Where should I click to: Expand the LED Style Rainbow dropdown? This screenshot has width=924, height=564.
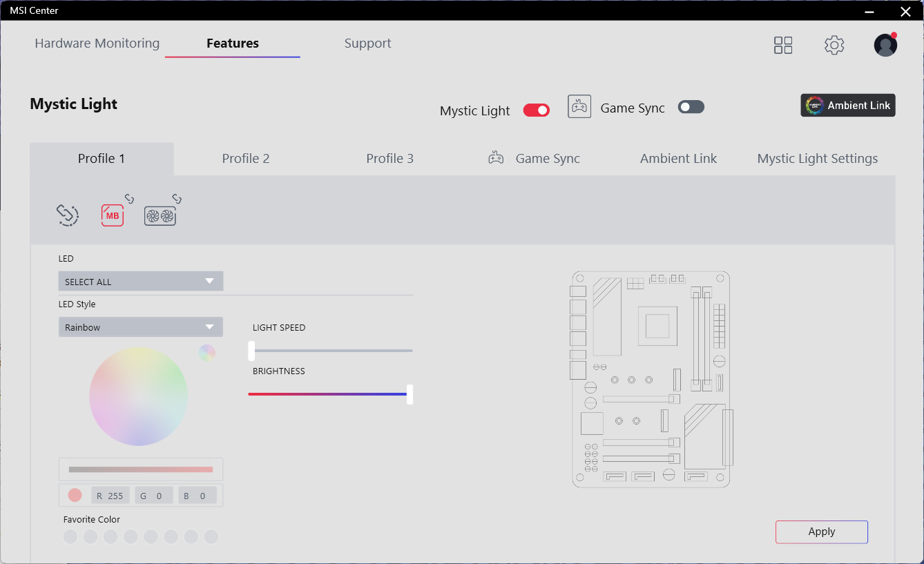(141, 327)
